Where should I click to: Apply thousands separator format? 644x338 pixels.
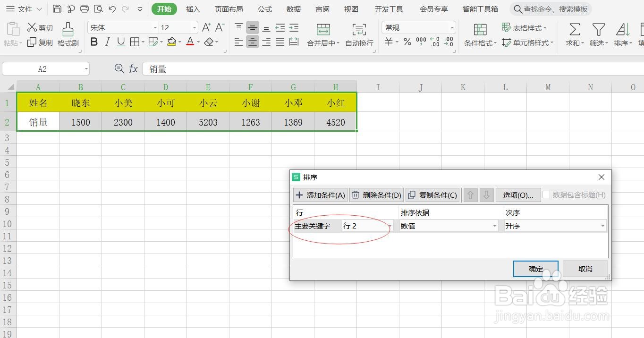[421, 42]
